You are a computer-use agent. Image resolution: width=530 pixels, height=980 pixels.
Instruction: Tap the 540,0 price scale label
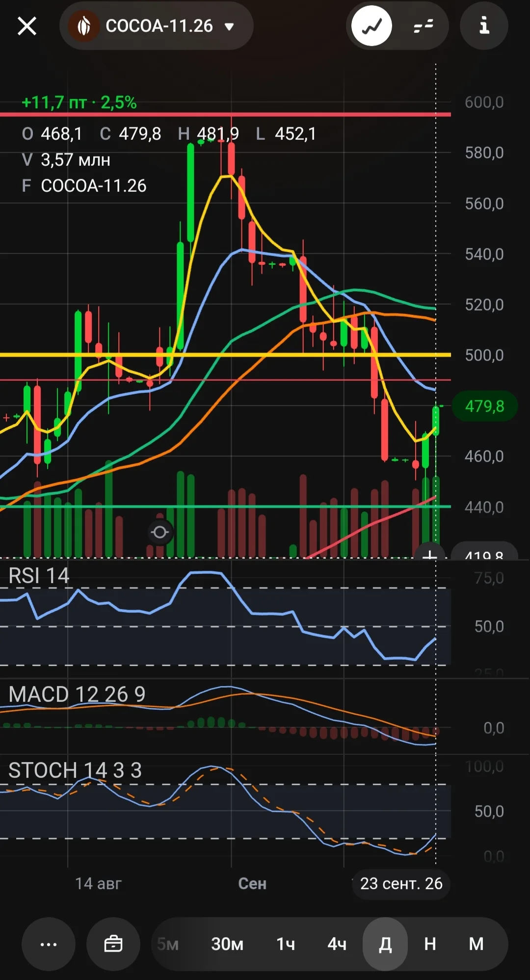(484, 254)
